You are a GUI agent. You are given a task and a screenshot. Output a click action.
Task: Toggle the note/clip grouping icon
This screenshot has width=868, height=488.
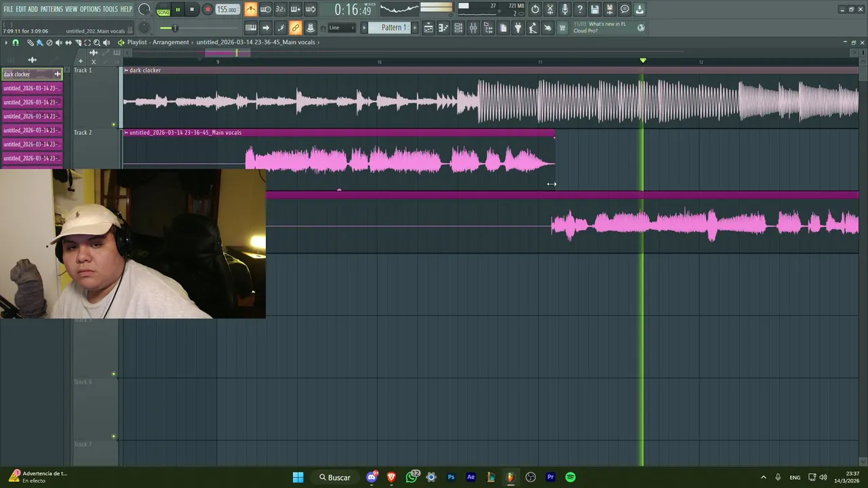pos(281,28)
